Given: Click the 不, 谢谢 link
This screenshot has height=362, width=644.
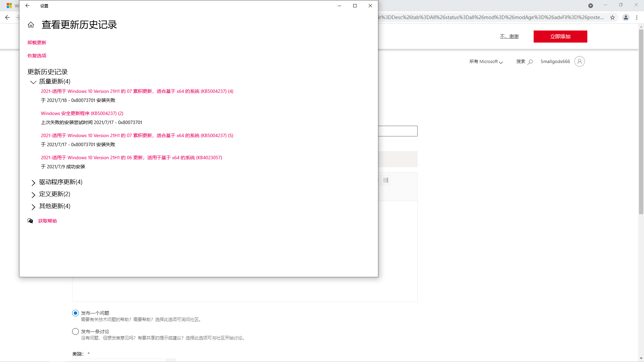Looking at the screenshot, I should click(509, 36).
